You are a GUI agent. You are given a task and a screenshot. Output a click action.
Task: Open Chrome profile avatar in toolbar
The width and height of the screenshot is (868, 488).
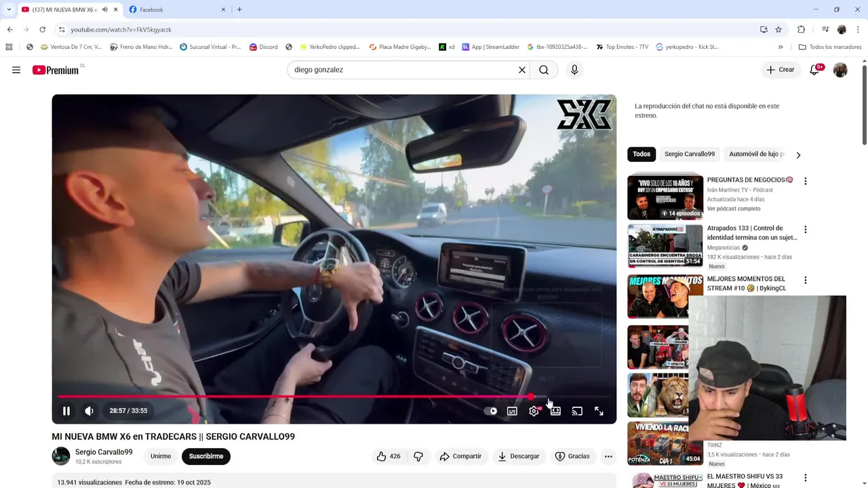pyautogui.click(x=842, y=30)
